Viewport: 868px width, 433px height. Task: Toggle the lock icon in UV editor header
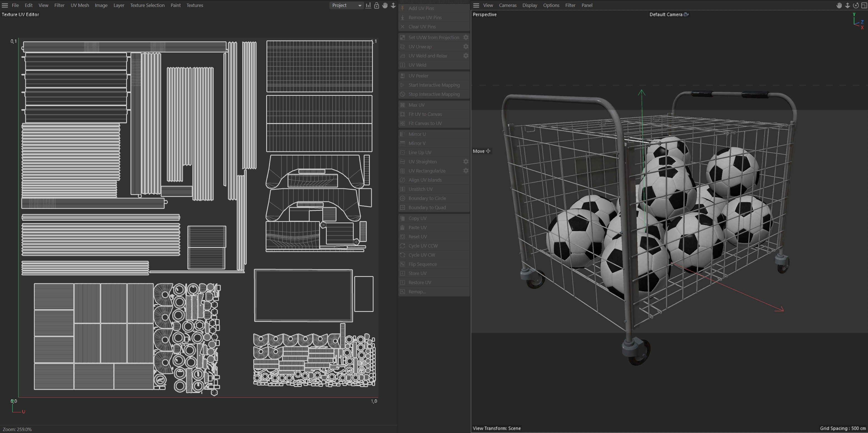point(376,5)
